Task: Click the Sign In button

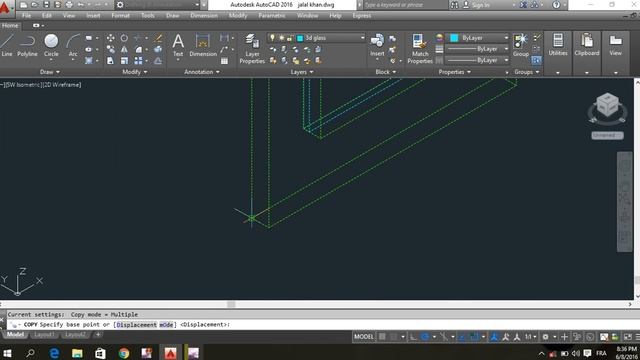Action: point(477,5)
